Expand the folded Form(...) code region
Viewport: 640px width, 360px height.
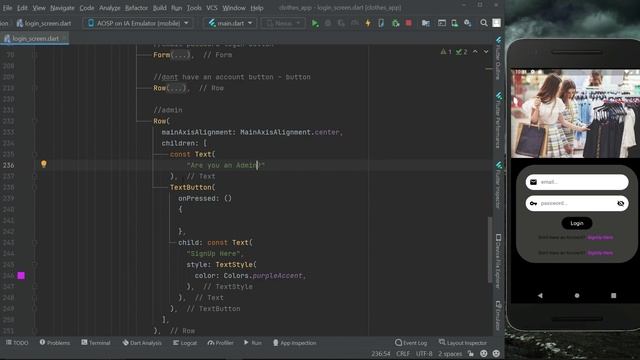coord(180,55)
